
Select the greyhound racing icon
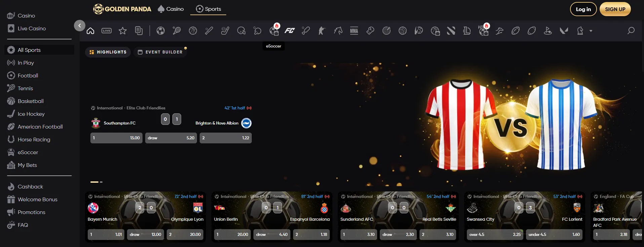point(499,31)
